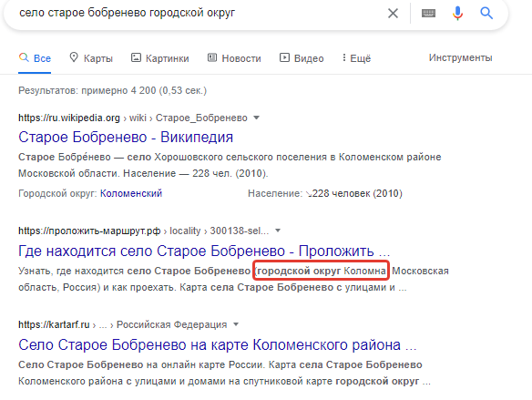Start voice search with microphone icon

pos(457,14)
